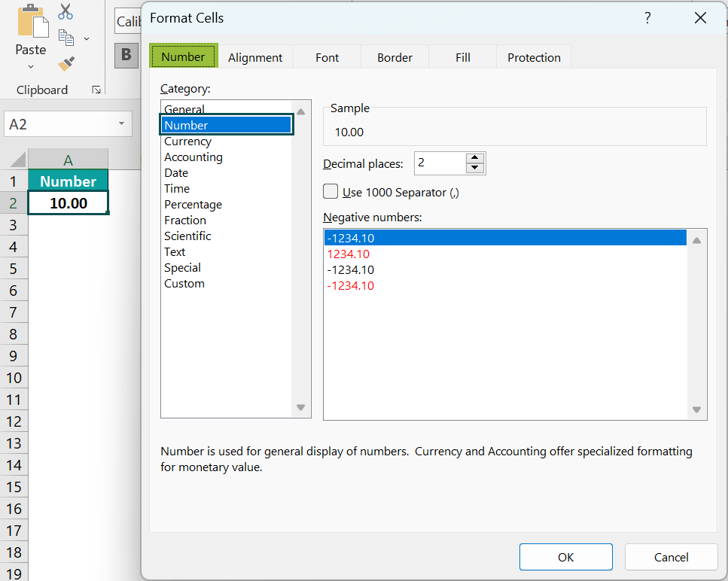Image resolution: width=728 pixels, height=581 pixels.
Task: Select the Custom category
Action: point(227,283)
